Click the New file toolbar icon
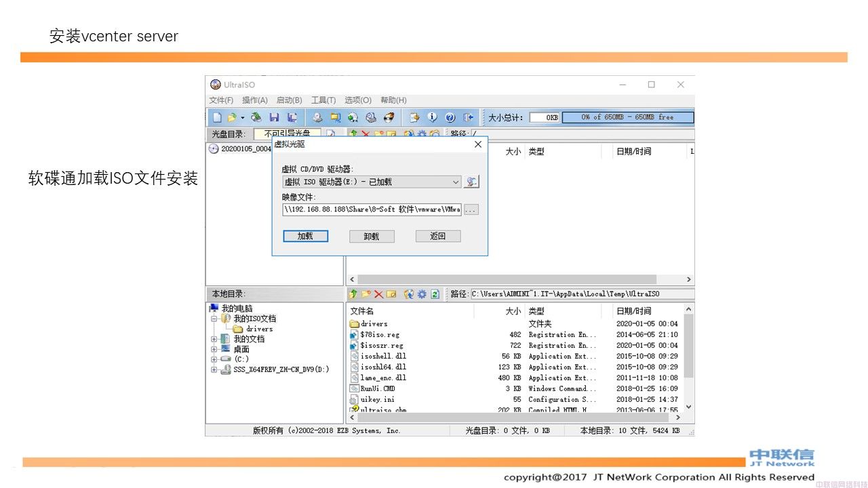 tap(217, 117)
